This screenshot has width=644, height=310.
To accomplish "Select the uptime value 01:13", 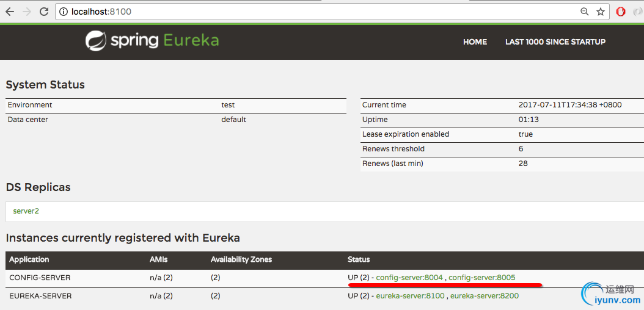I will [529, 120].
